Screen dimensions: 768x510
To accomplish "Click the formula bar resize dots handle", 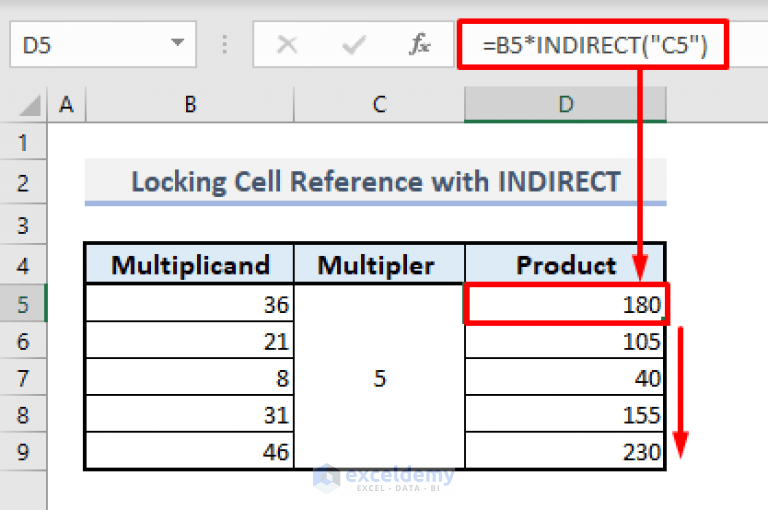I will click(x=225, y=45).
